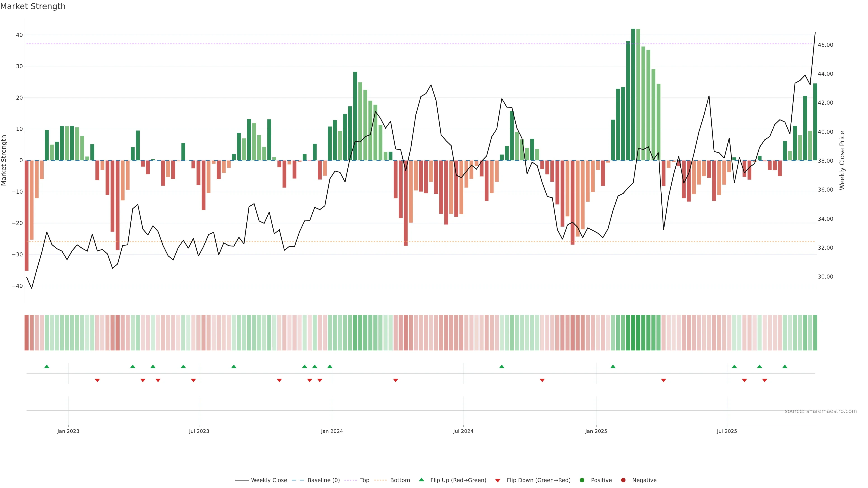Click the source: sharemaestro.com text

coord(821,411)
